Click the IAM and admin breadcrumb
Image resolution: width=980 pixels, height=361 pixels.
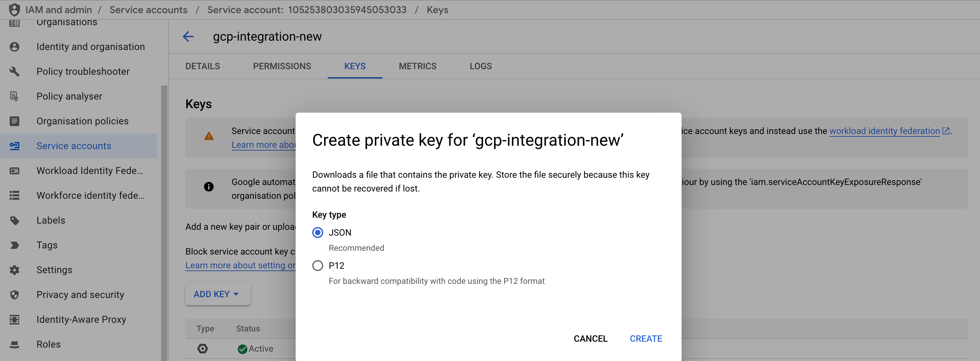tap(59, 10)
